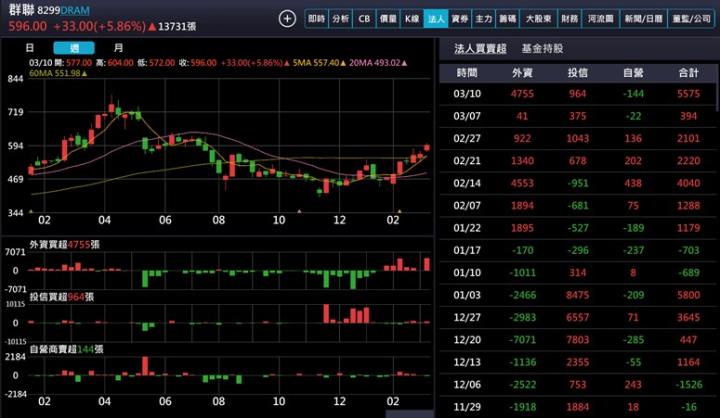Click the circular plus add-to-watchlist icon
This screenshot has height=418, width=720.
(287, 19)
